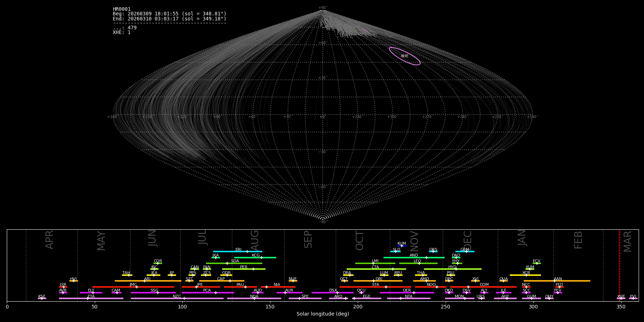This screenshot has height=322, width=644.
Task: Click the LYR shower label
Action: [x=63, y=285]
